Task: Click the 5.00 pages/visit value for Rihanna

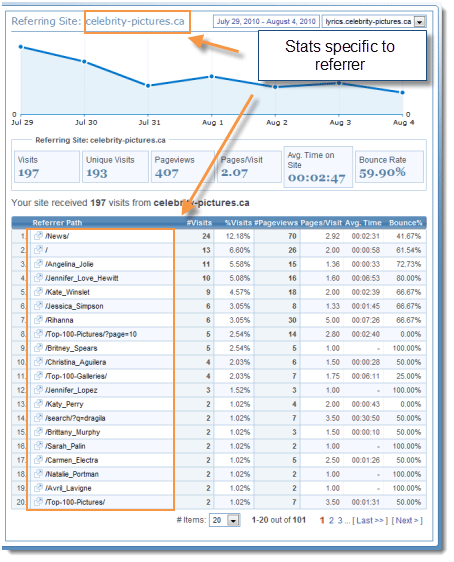Action: tap(333, 320)
